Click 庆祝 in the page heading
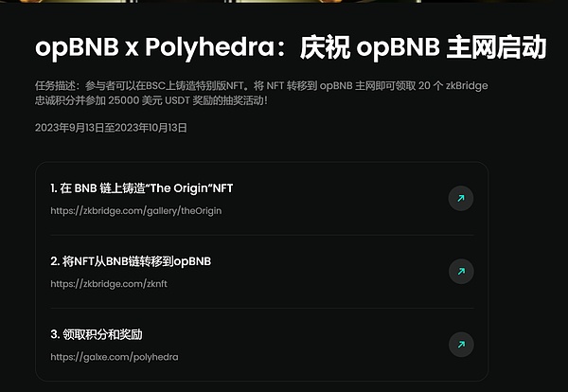568x392 pixels. click(325, 47)
